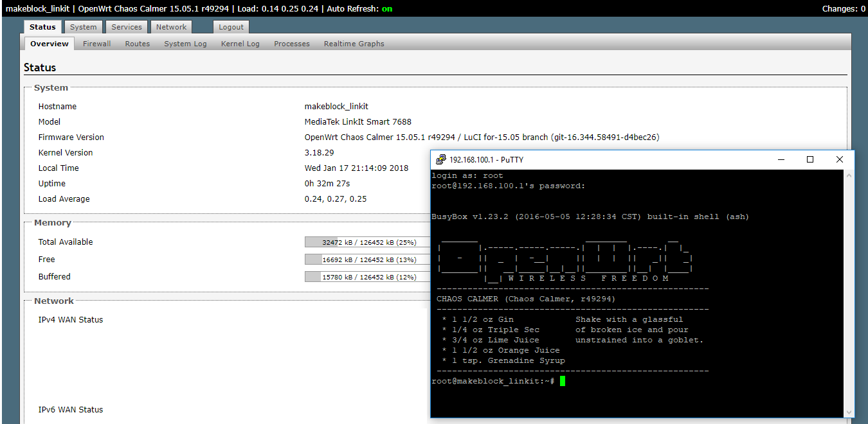
Task: Click makeblock_linkit hostname in top header bar
Action: 37,8
